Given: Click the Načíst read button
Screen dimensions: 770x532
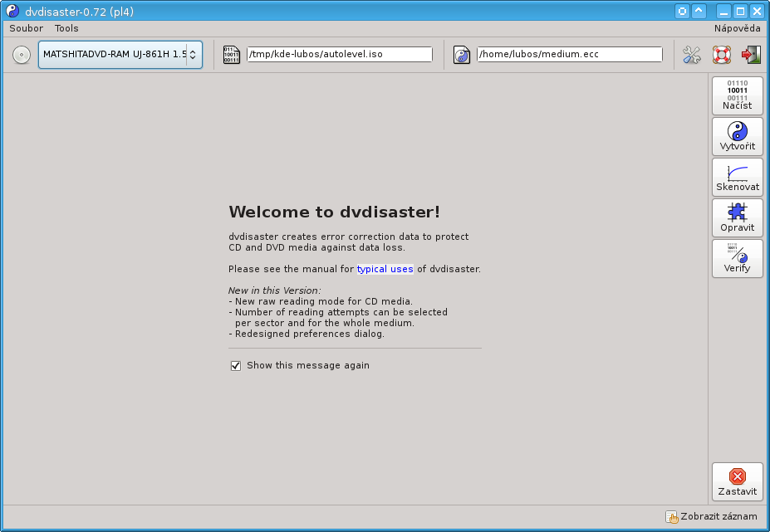Looking at the screenshot, I should tap(737, 95).
